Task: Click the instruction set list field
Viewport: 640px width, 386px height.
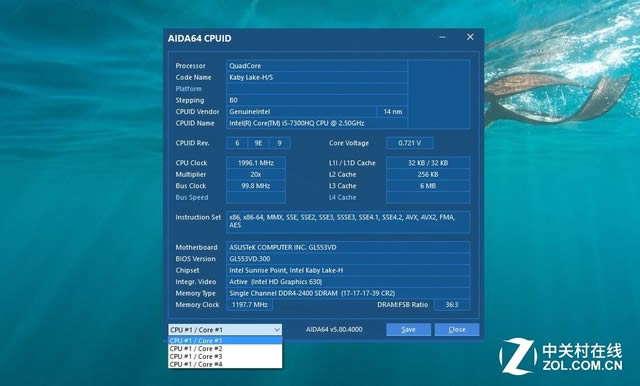Action: tap(348, 222)
